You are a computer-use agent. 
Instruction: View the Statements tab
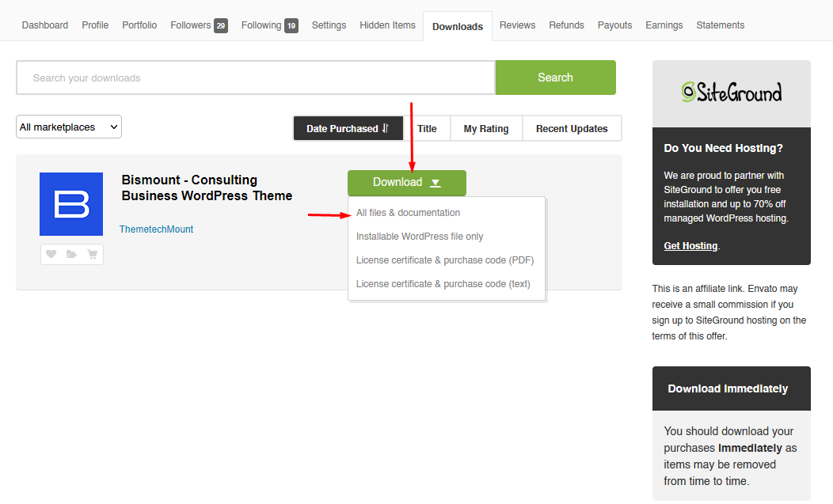721,25
